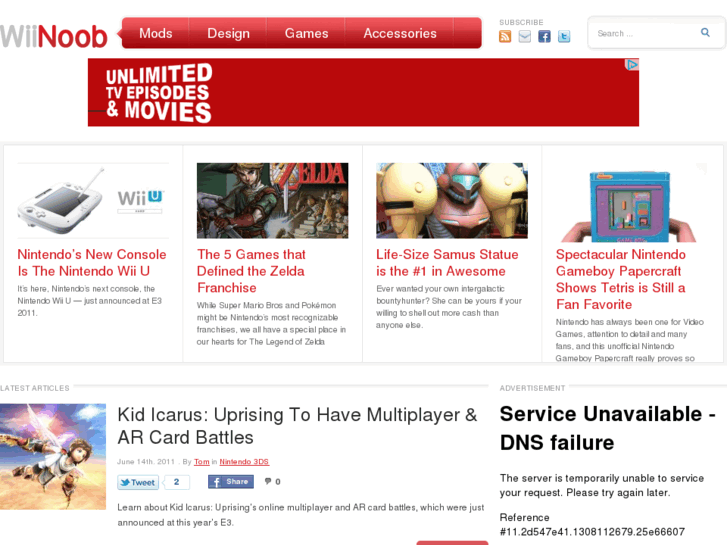
Task: Click the 'June 14th, 2011' date text
Action: 146,462
